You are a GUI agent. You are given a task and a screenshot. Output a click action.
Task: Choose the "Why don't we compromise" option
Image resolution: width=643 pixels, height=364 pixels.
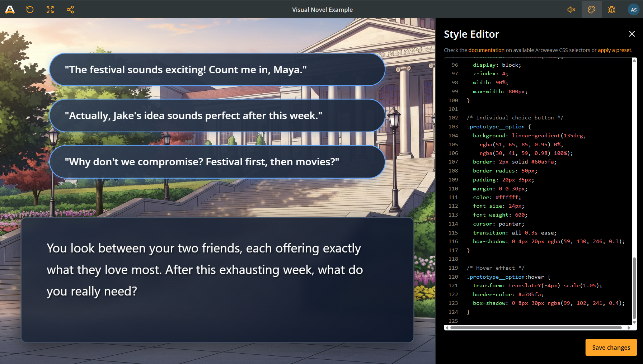pyautogui.click(x=217, y=162)
